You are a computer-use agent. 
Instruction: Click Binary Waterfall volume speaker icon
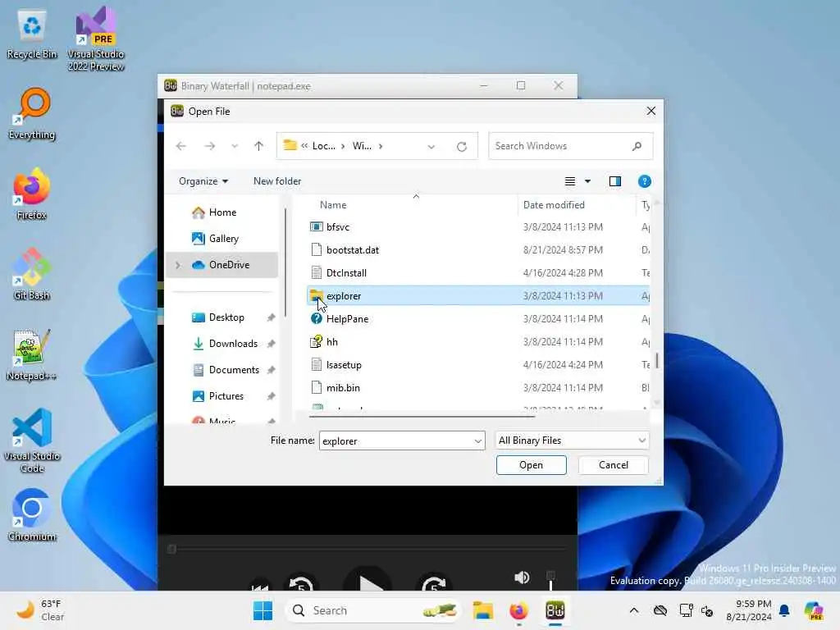coord(522,577)
